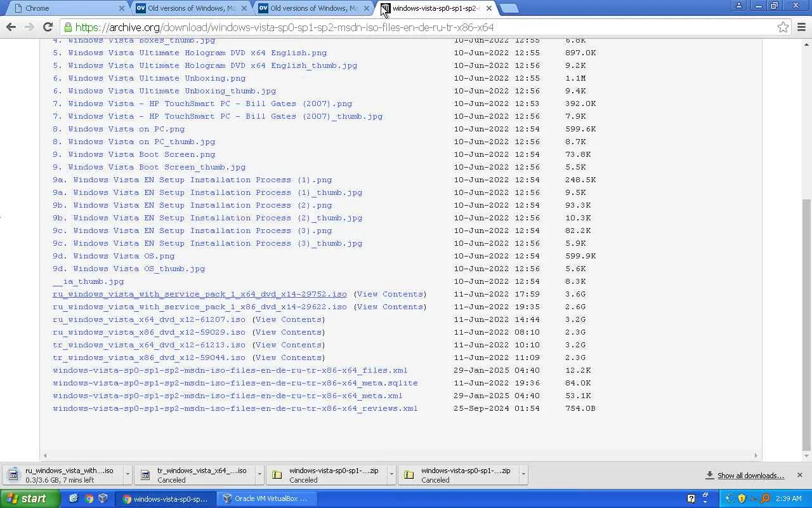The image size is (812, 508).
Task: View Contents of the x14-29752 iso
Action: (390, 294)
